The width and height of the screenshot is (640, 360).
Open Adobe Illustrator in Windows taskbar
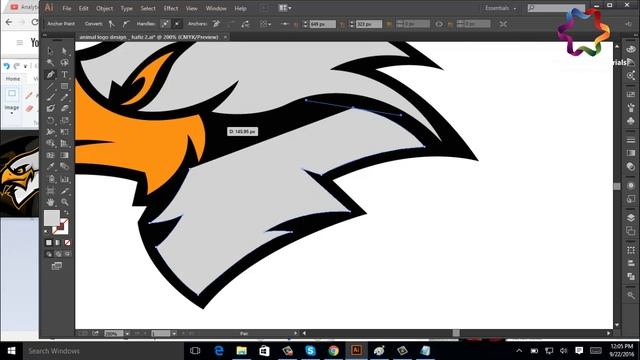[x=356, y=350]
